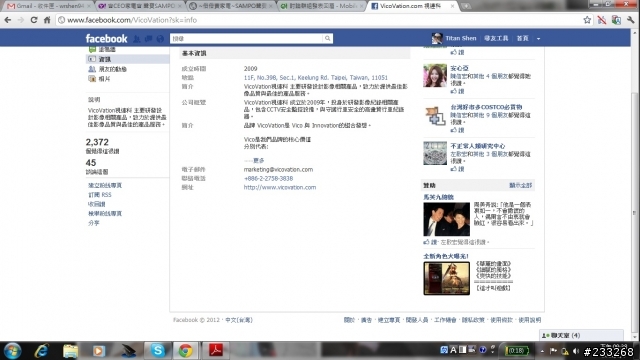Image resolution: width=640 pixels, height=360 pixels.
Task: Show hidden tray icons arrow
Action: click(542, 351)
